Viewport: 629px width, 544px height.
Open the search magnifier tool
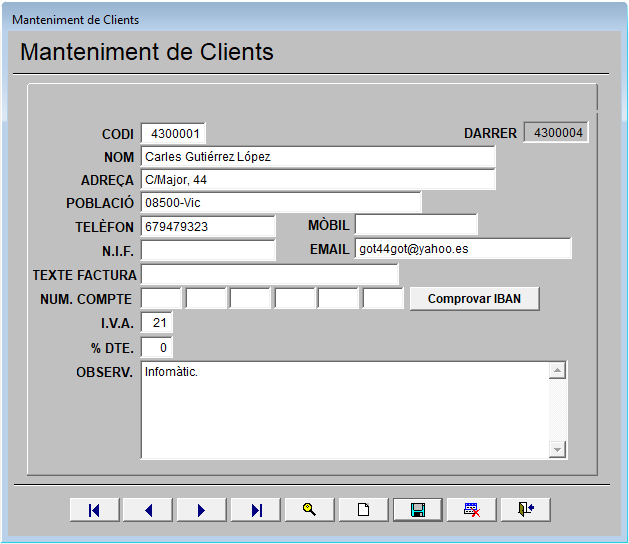310,510
